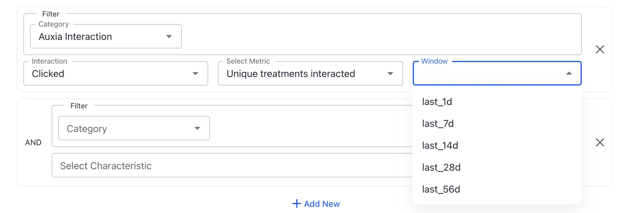Remove the AND filter row with its X icon

pos(600,142)
